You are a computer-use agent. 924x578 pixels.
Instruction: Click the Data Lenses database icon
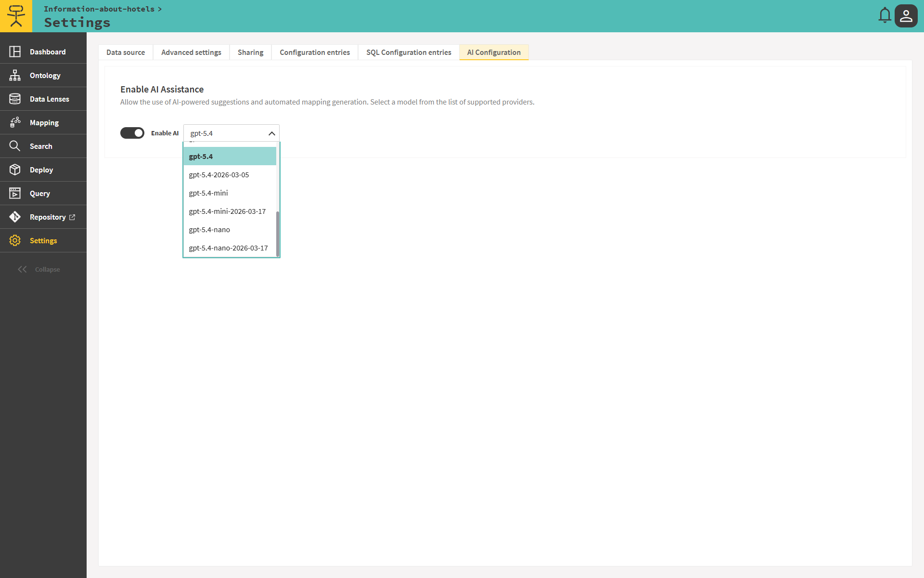[15, 99]
